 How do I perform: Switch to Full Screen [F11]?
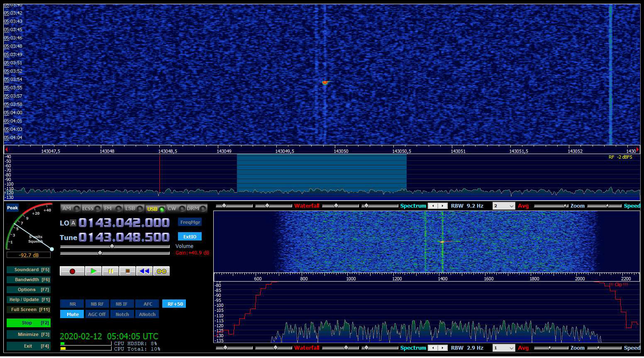(28, 309)
